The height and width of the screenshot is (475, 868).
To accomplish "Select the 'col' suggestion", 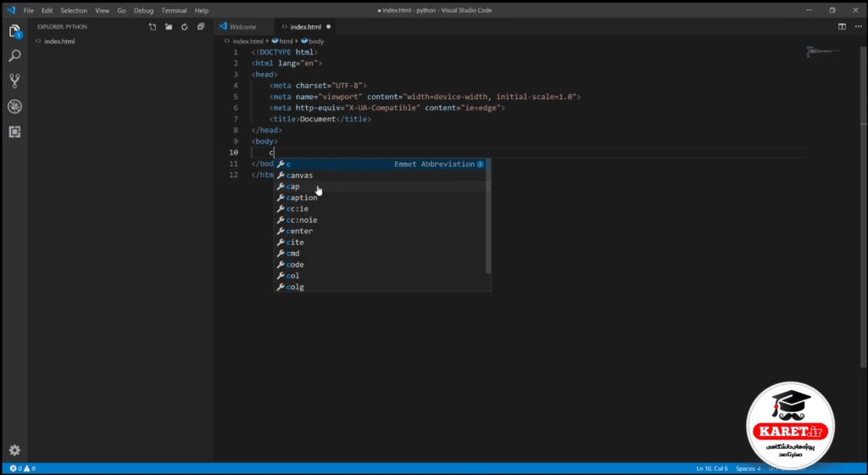I will pos(381,276).
